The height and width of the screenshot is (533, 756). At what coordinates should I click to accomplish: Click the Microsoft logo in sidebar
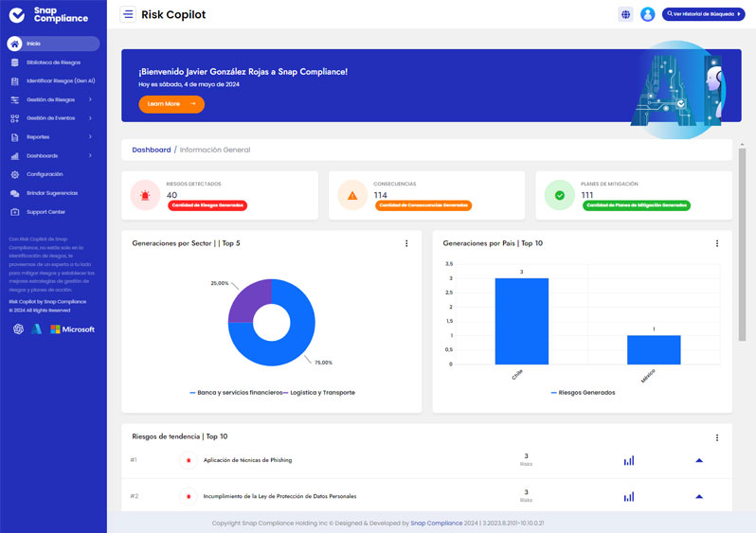(x=72, y=329)
